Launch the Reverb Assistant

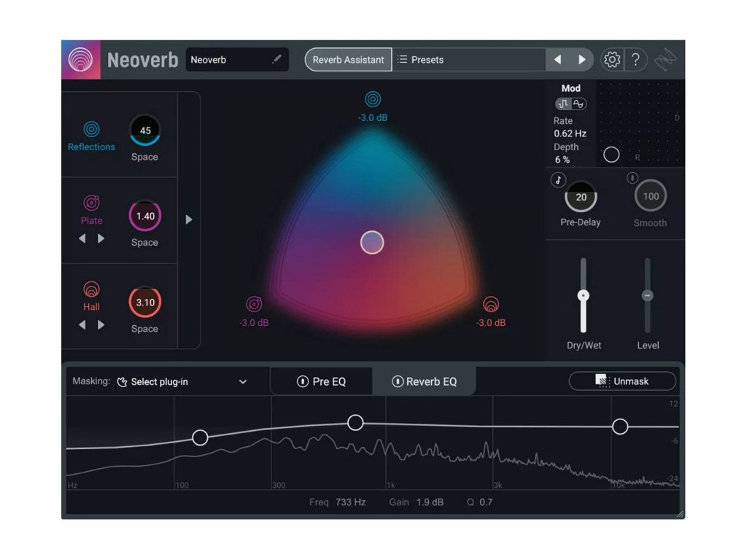(x=348, y=60)
